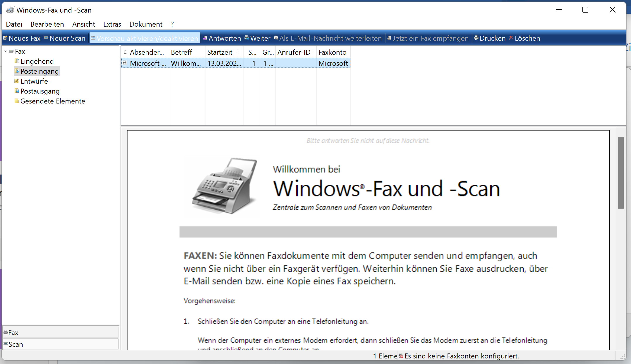Screen dimensions: 631x364
Task: Click the Drucken printer icon
Action: pos(476,38)
